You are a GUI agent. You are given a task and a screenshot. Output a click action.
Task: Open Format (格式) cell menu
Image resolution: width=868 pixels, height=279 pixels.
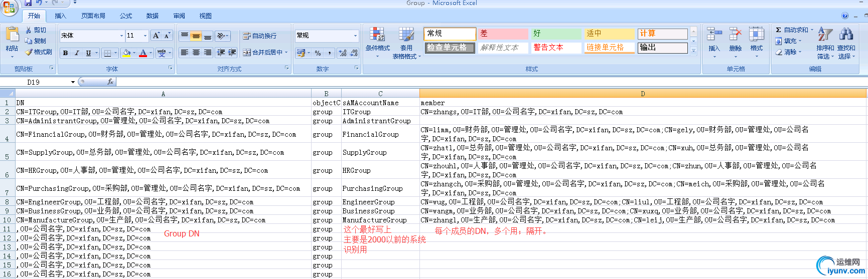point(756,42)
